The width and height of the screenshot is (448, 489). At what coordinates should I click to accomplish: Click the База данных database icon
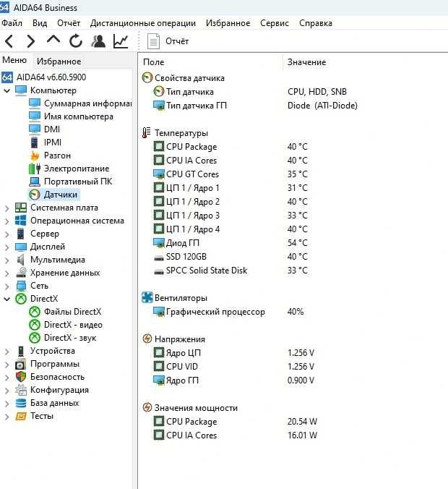21,403
